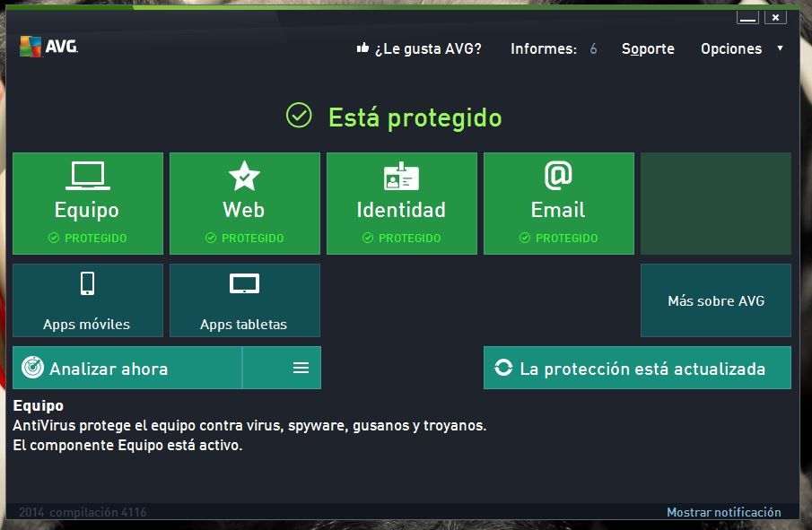Click the smartphone icon in Apps móviles

pos(88,283)
